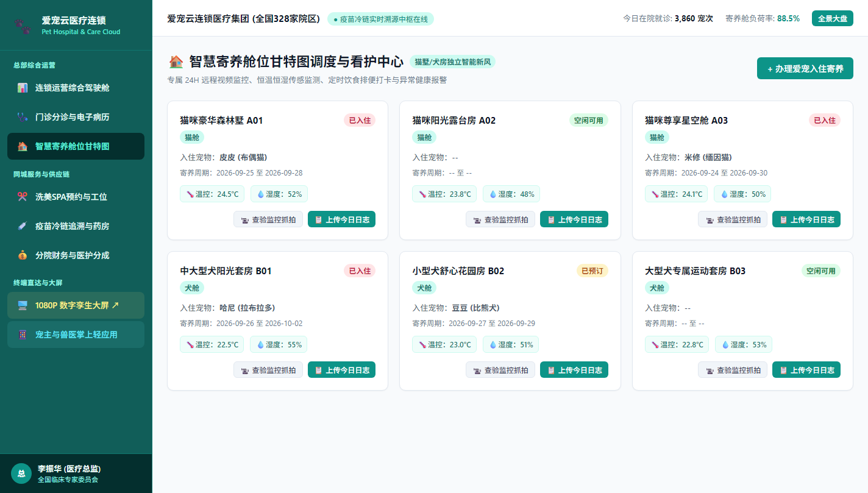The image size is (868, 493).
Task: Click the thermometer icon in card A01
Action: pos(190,194)
